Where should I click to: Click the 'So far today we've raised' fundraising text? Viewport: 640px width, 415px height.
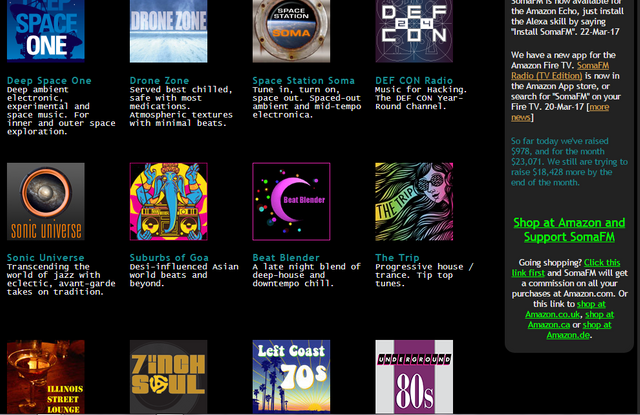pyautogui.click(x=569, y=162)
